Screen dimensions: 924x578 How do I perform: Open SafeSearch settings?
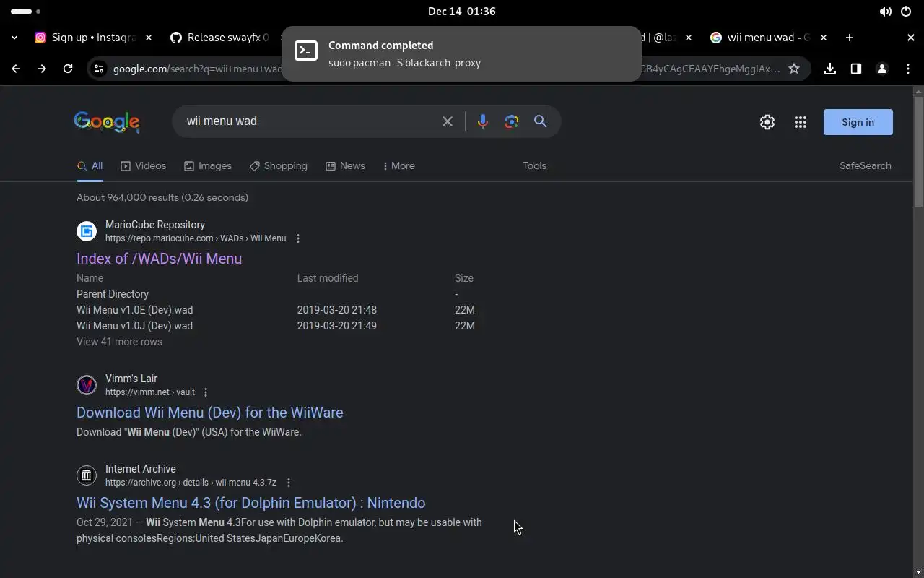point(865,165)
